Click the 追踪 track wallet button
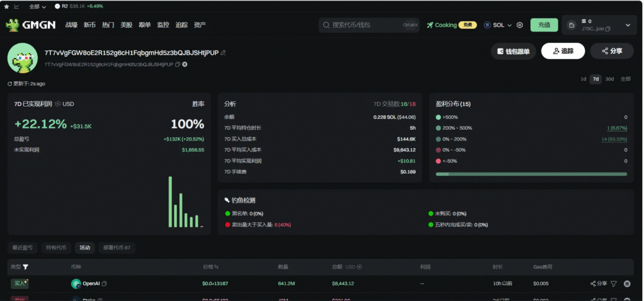The image size is (644, 301). (563, 51)
